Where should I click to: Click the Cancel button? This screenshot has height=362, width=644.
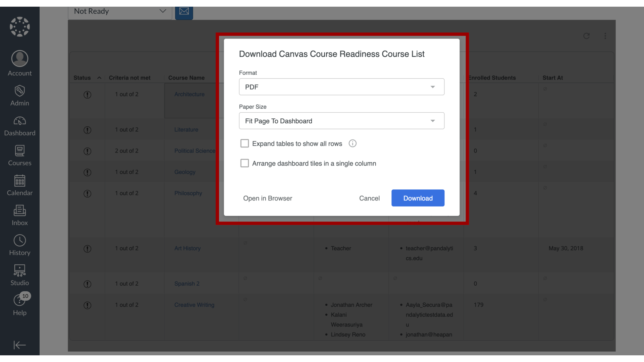pos(369,198)
